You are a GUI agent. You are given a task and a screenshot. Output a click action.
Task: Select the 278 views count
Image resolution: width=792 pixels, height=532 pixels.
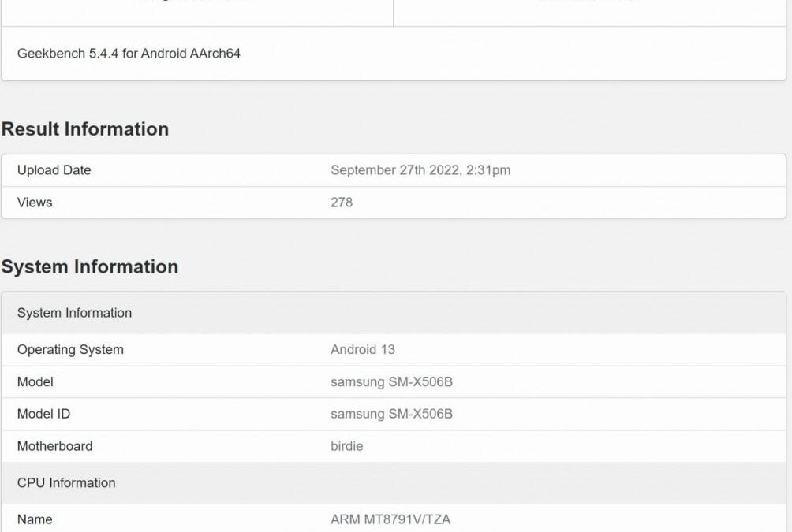[342, 203]
